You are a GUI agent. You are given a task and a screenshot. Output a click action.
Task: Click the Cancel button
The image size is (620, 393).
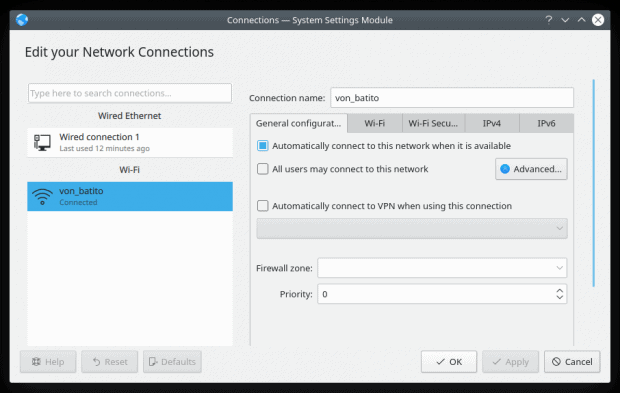572,362
